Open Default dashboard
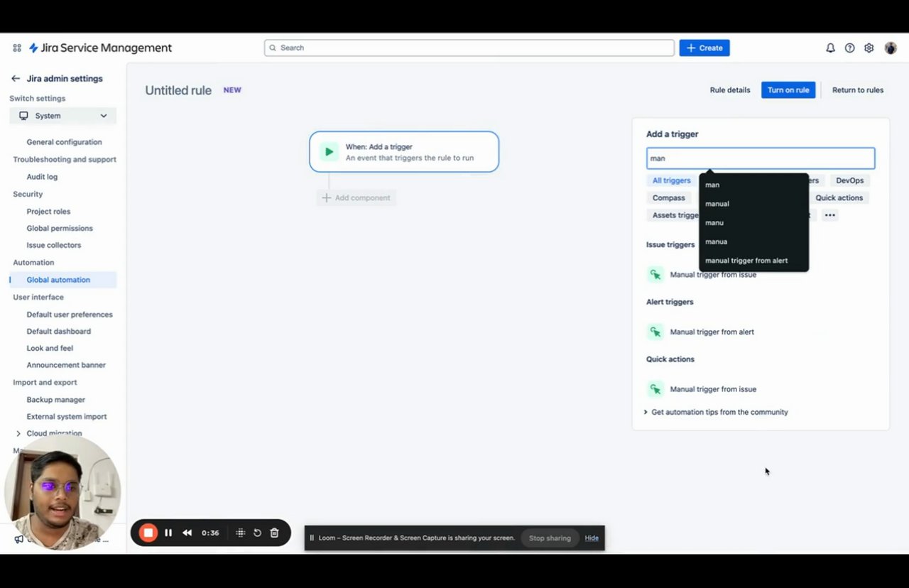Viewport: 909px width, 588px height. pos(58,332)
